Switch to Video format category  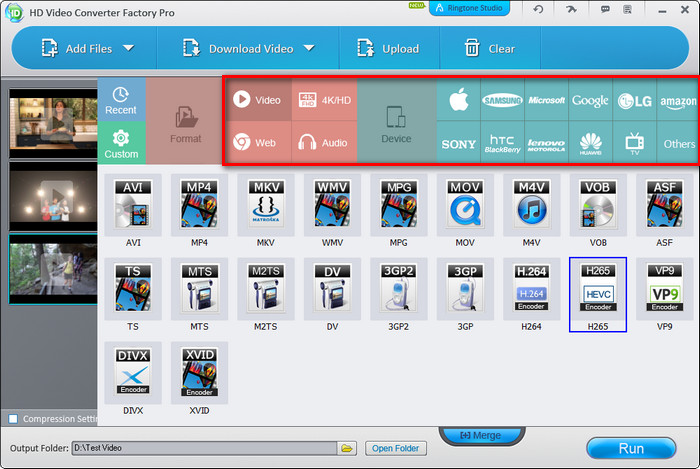coord(258,100)
